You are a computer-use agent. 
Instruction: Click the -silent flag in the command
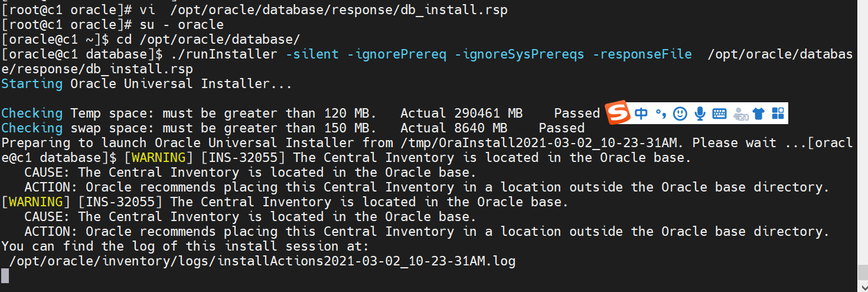pos(312,54)
